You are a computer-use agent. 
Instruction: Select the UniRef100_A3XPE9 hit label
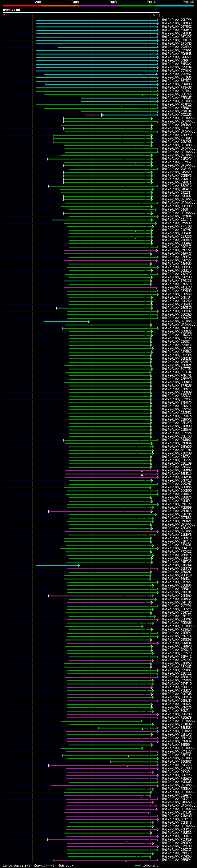point(177,839)
